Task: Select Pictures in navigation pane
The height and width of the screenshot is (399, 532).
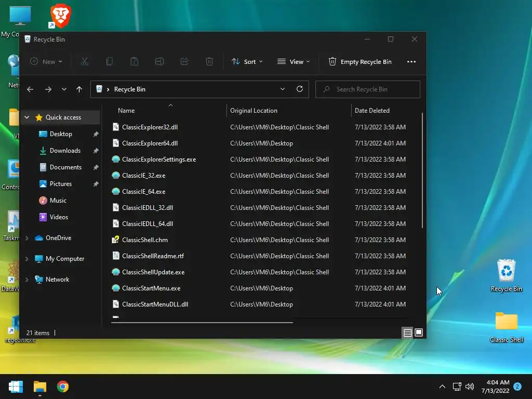Action: coord(61,184)
